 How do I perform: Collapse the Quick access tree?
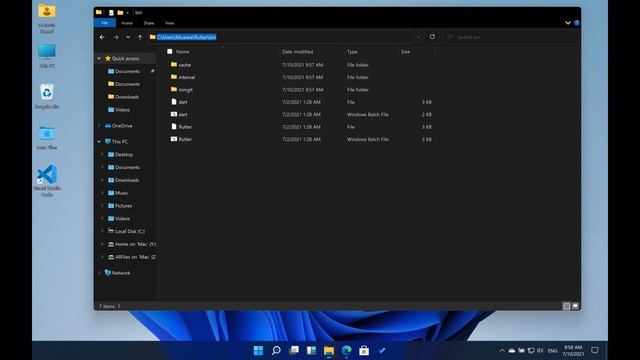tap(99, 59)
